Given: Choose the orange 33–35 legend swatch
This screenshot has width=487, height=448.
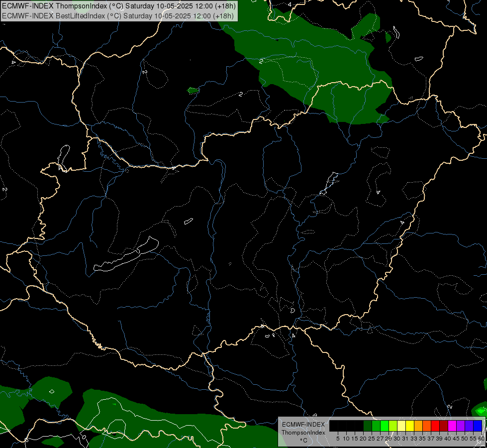Looking at the screenshot, I should [x=418, y=426].
